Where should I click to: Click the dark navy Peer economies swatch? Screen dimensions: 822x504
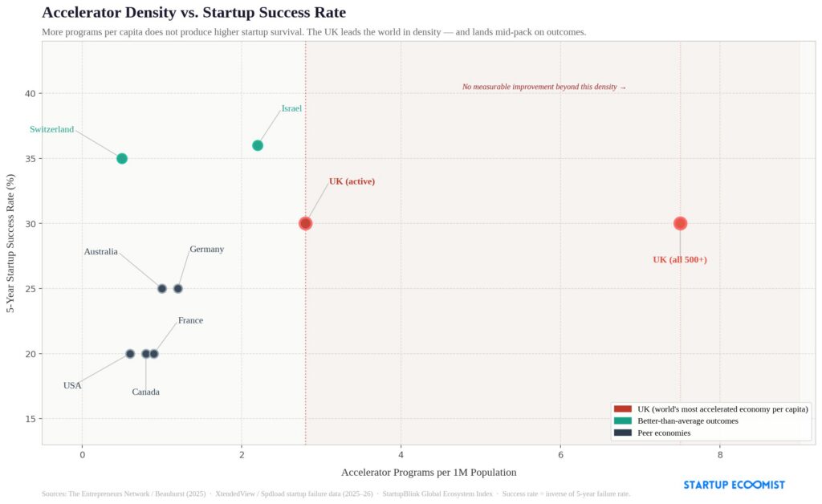point(623,433)
